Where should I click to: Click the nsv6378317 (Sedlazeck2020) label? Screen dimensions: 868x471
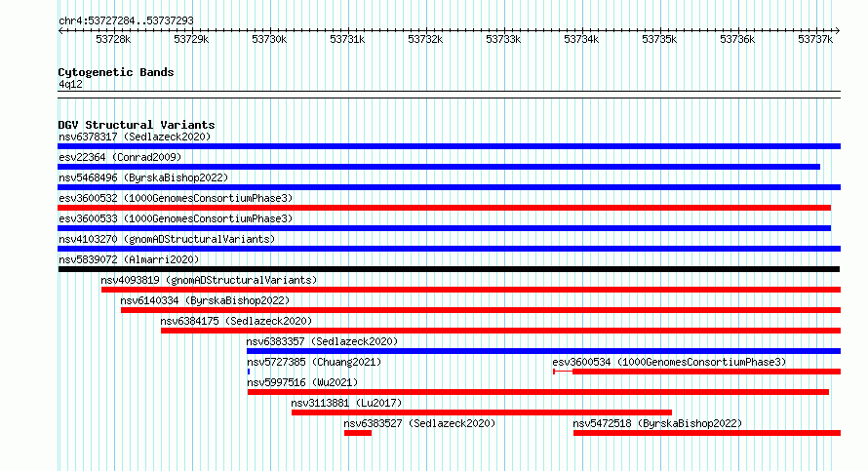(135, 137)
